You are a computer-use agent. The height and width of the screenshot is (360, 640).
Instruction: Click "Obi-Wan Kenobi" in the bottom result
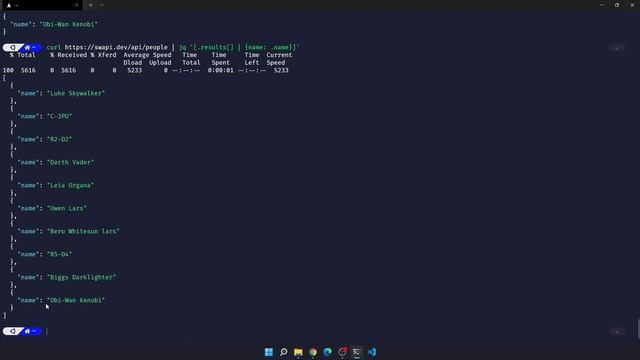pyautogui.click(x=76, y=300)
